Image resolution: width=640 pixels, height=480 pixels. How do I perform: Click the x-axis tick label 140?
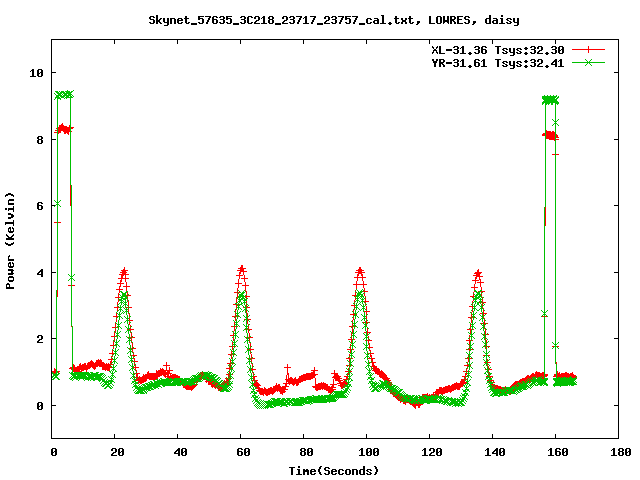coord(495,452)
